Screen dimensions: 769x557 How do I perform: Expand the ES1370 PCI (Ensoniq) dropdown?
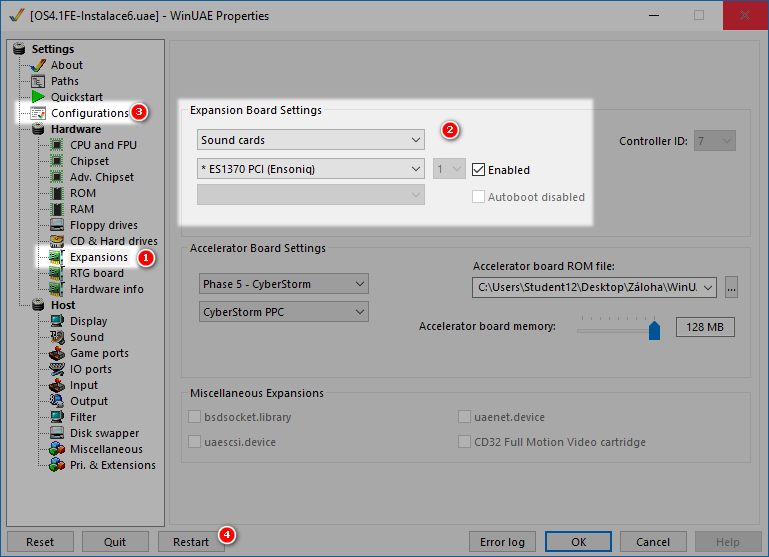(x=311, y=169)
